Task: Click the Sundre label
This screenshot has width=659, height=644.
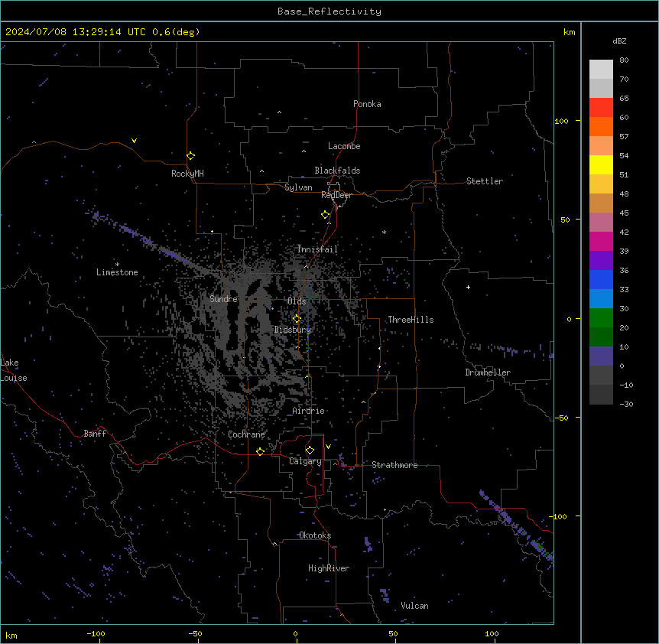Action: tap(223, 299)
